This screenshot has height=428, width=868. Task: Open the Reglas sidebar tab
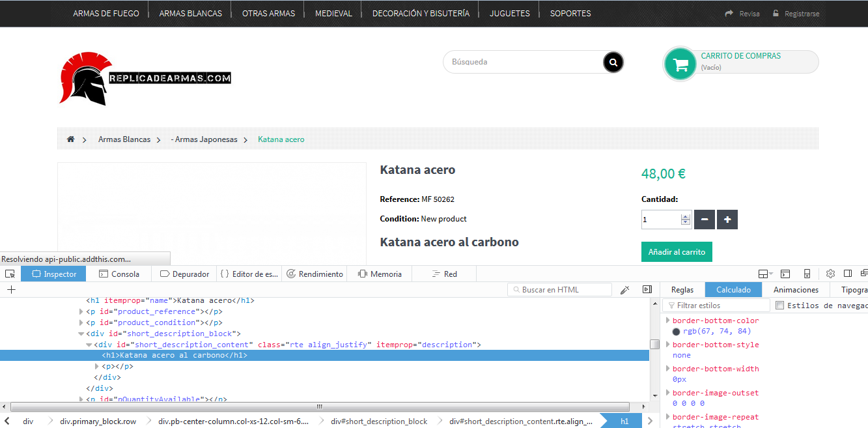[x=682, y=290]
